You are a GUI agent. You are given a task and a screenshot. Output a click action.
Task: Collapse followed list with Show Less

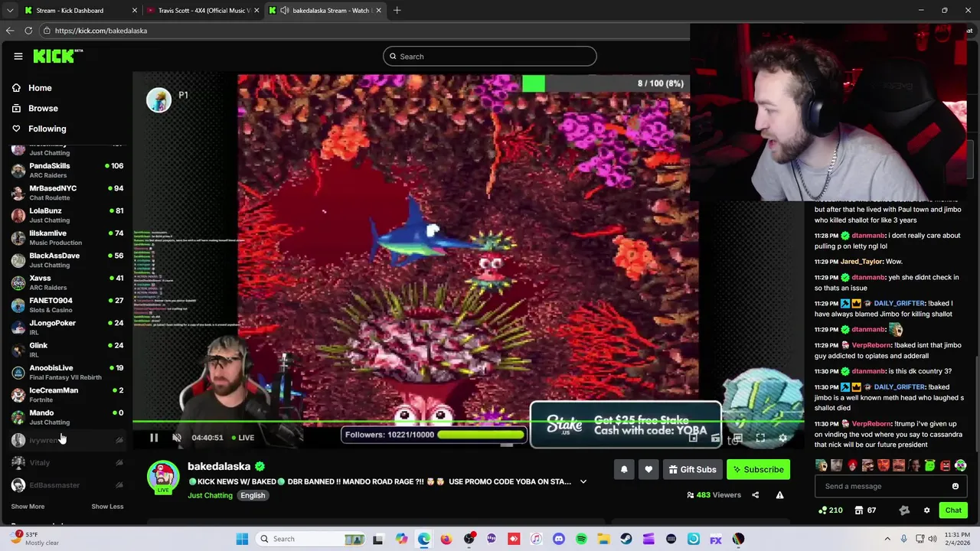[x=107, y=506]
